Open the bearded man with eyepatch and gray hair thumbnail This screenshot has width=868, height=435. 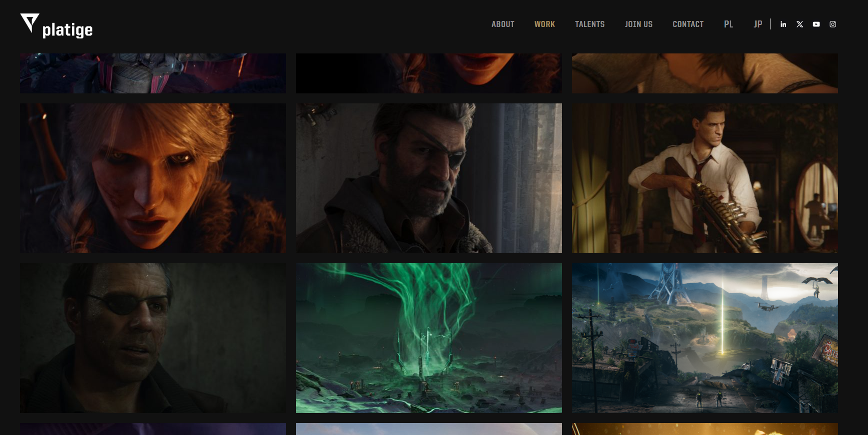click(429, 178)
